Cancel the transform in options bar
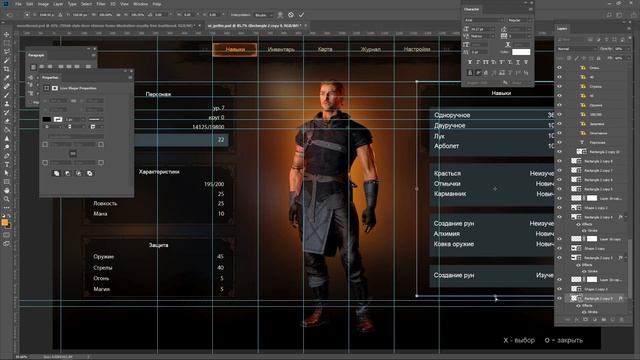Image resolution: width=640 pixels, height=360 pixels. coord(291,15)
